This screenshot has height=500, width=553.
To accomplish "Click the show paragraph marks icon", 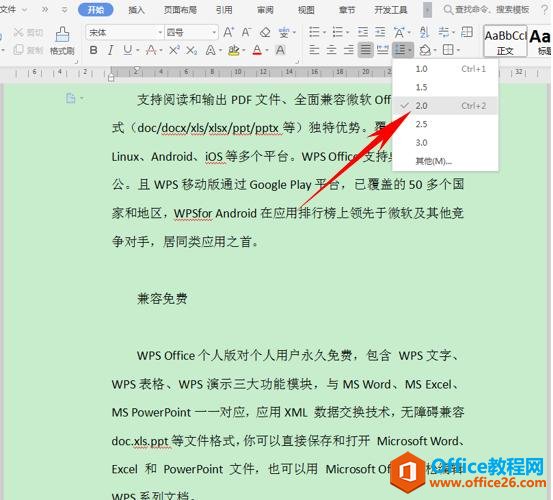I will 444,32.
